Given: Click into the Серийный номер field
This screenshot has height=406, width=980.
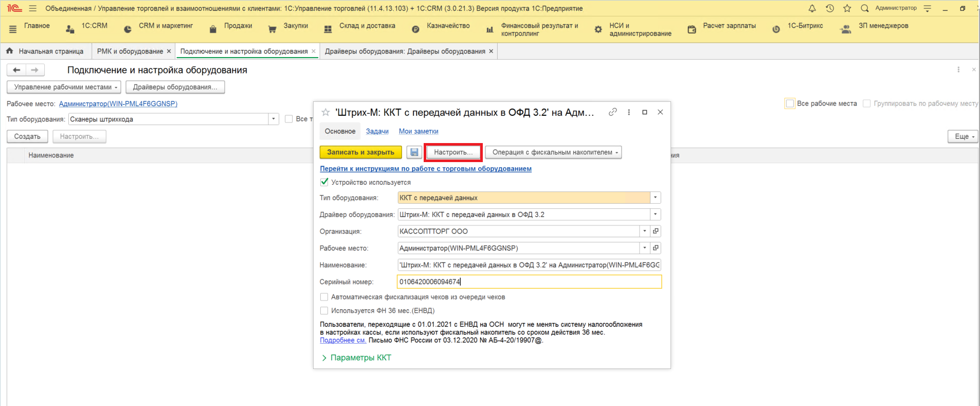Looking at the screenshot, I should point(529,282).
